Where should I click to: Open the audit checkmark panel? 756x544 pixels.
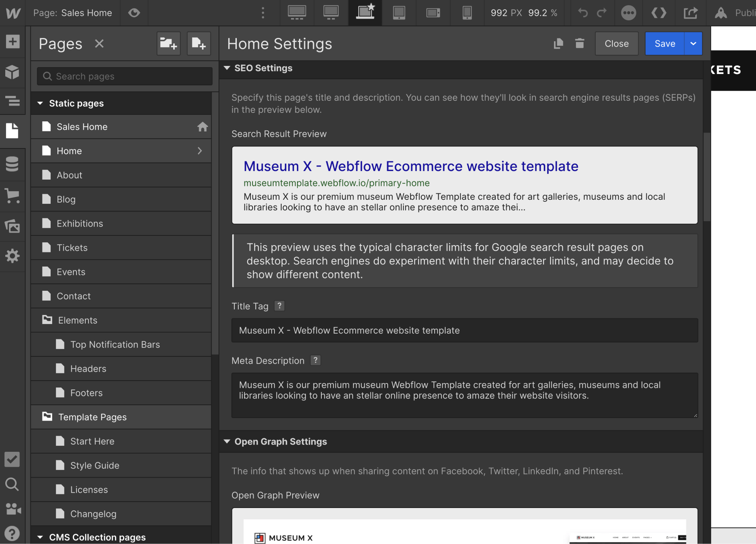pyautogui.click(x=13, y=459)
